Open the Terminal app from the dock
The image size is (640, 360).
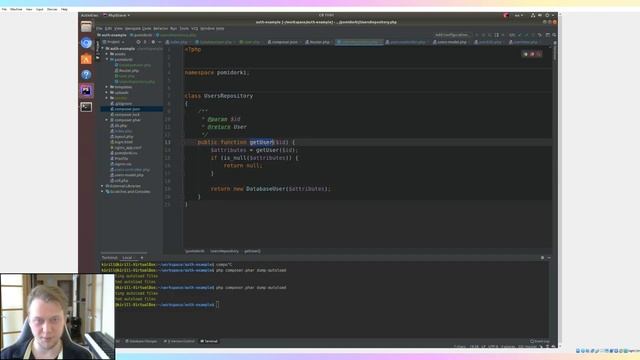[86, 107]
